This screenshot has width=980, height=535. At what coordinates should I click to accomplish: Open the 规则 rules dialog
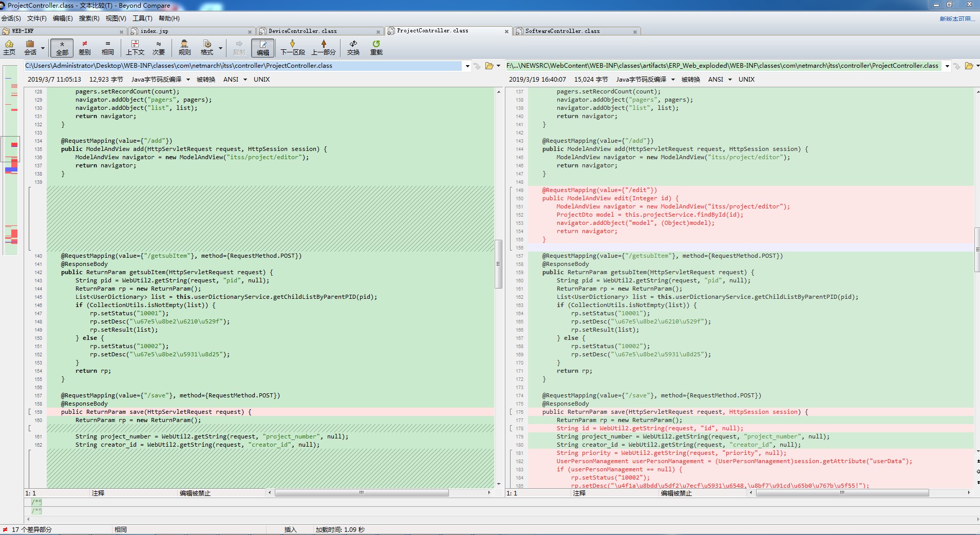tap(184, 47)
